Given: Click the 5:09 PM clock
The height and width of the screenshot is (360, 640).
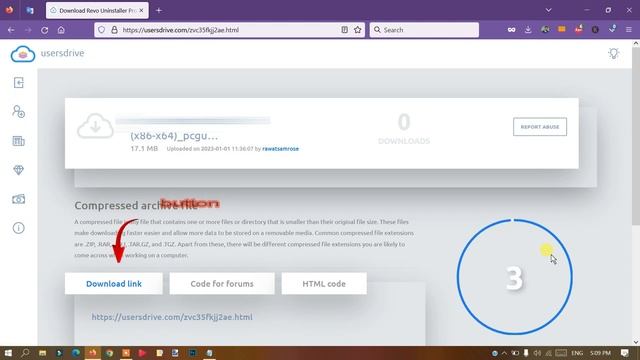Looking at the screenshot, I should pos(600,353).
